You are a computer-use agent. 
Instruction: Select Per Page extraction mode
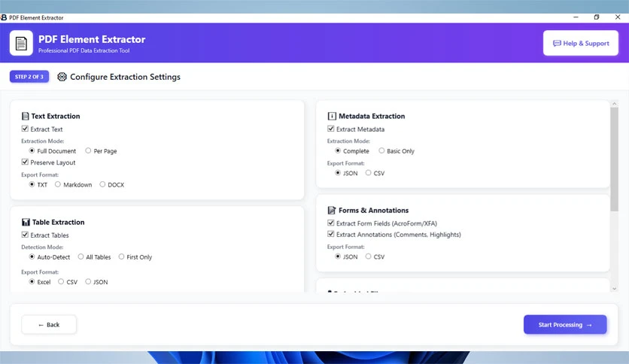coord(88,150)
